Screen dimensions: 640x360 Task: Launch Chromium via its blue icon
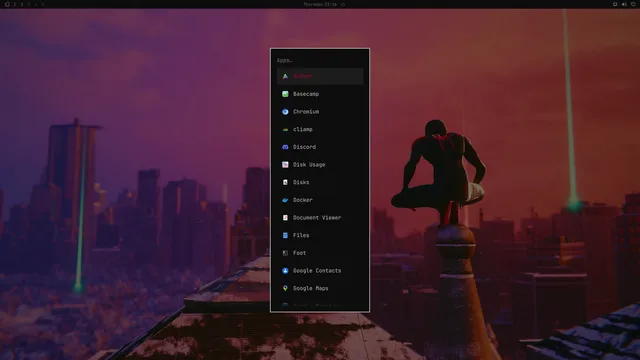tap(285, 111)
